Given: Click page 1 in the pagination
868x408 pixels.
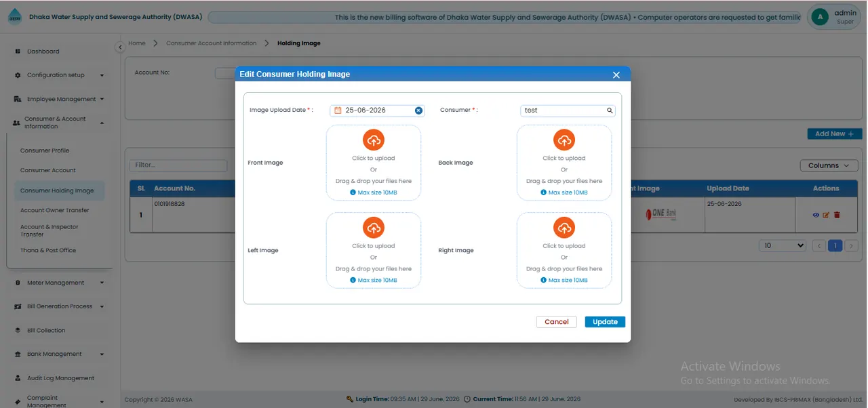Looking at the screenshot, I should coord(835,245).
